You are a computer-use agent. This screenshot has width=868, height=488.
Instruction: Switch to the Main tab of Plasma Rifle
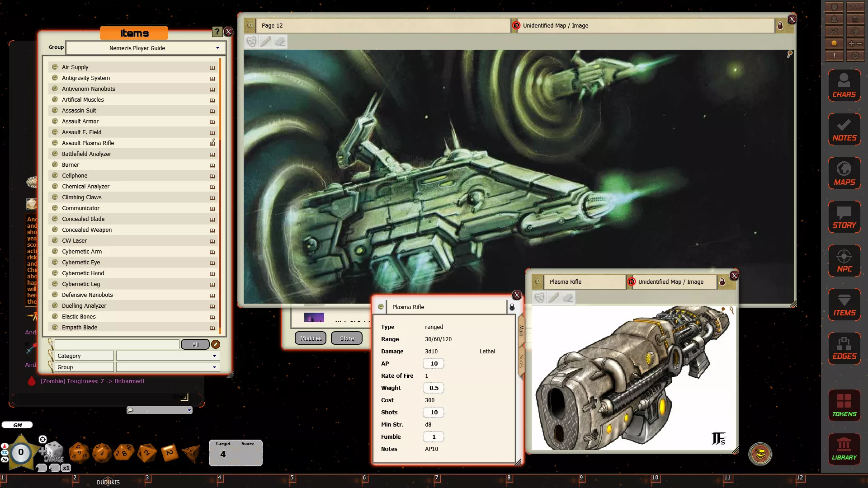(521, 330)
